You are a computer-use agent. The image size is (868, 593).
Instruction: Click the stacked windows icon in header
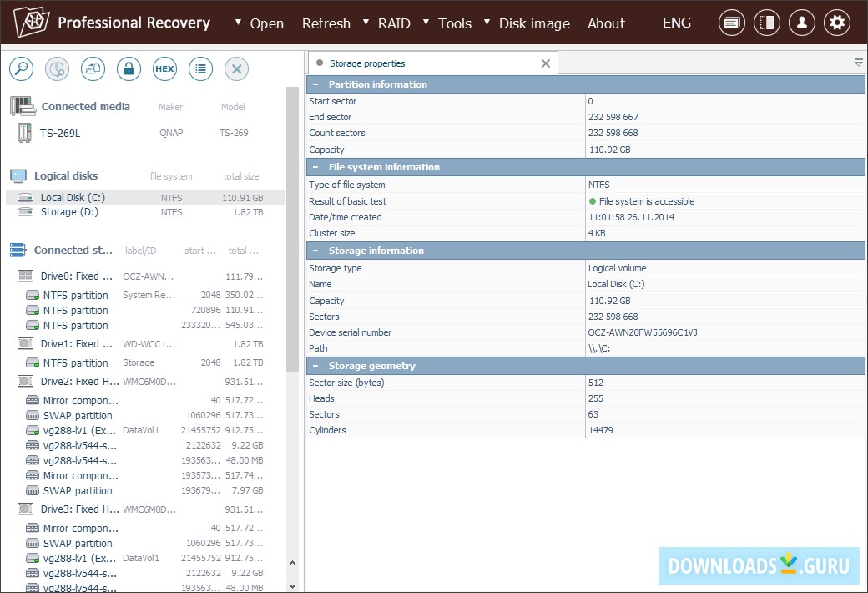(x=731, y=23)
